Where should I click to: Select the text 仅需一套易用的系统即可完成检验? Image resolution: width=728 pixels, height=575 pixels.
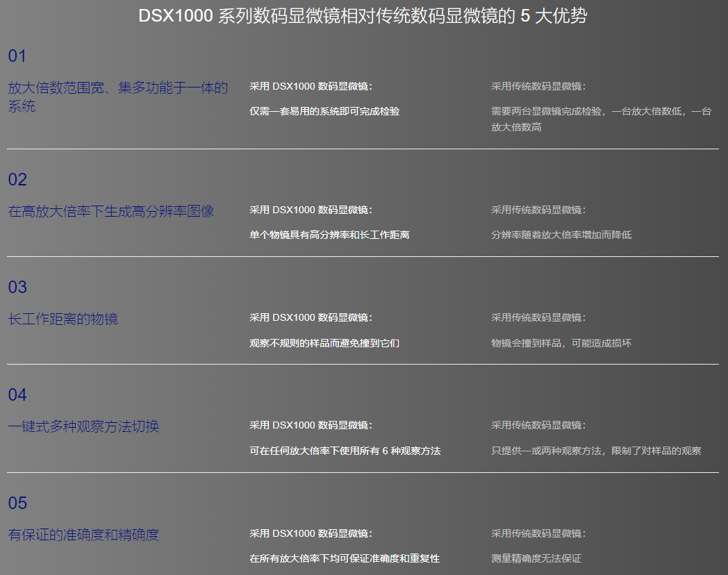pyautogui.click(x=324, y=111)
